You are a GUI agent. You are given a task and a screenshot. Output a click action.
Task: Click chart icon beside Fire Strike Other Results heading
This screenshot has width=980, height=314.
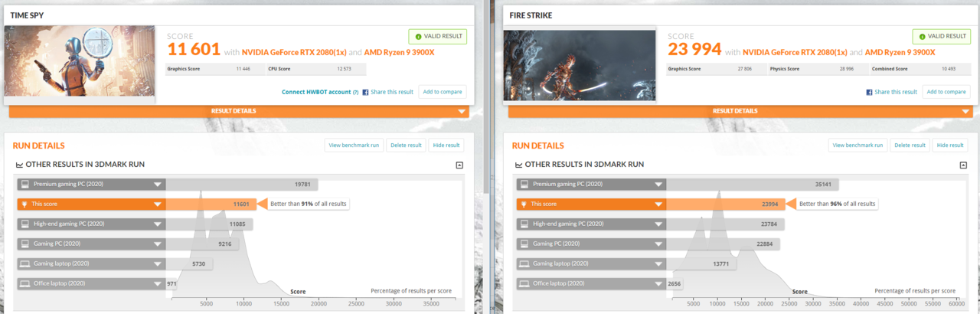[519, 165]
